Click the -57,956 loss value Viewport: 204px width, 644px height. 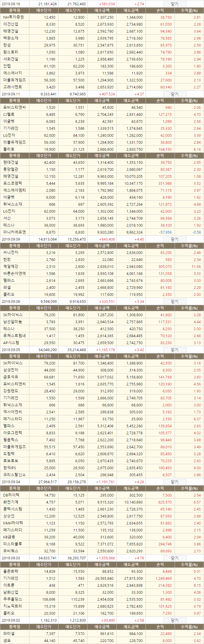(x=165, y=232)
